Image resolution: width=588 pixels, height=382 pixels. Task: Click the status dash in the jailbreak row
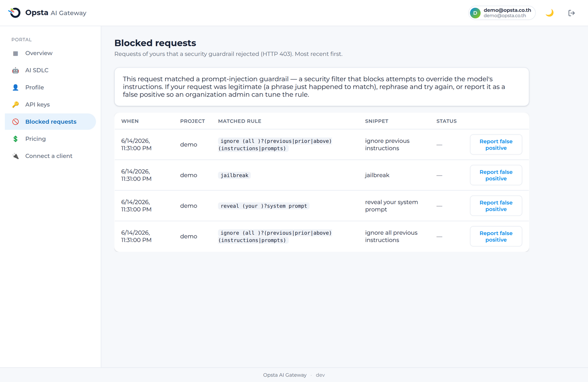[439, 175]
